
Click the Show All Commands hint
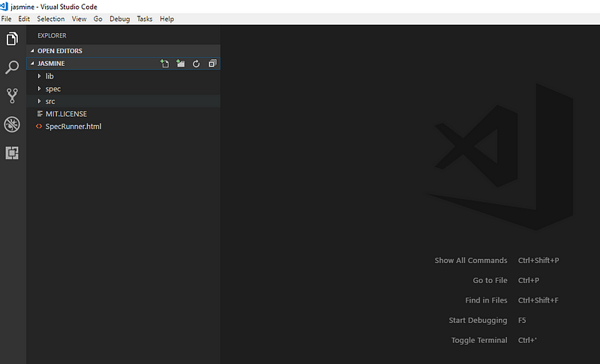[471, 261]
